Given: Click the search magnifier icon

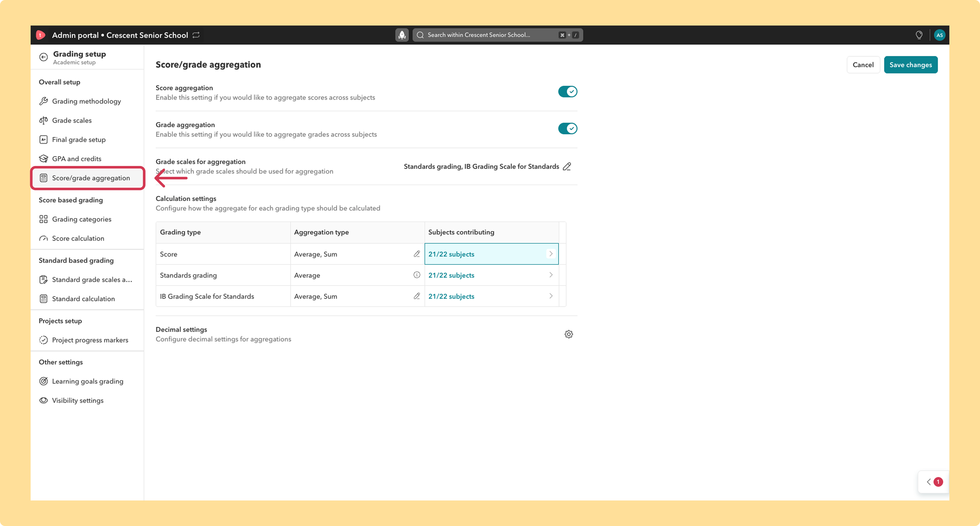Looking at the screenshot, I should click(420, 35).
